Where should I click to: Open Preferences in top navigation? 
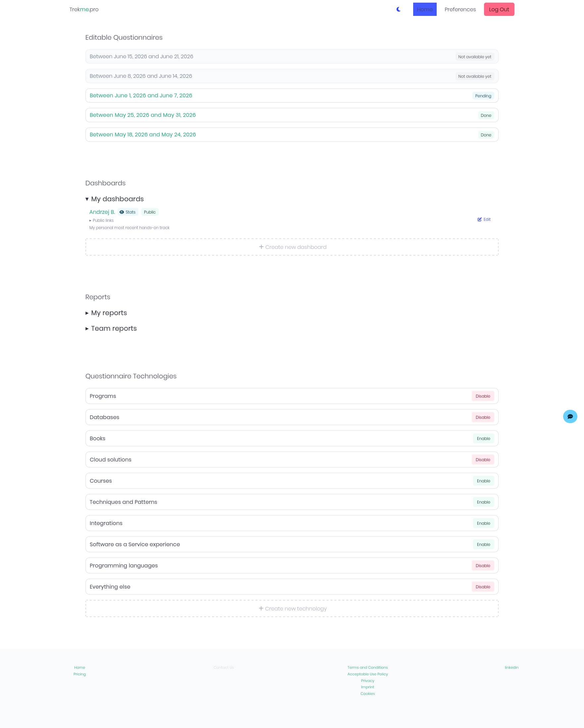[460, 10]
